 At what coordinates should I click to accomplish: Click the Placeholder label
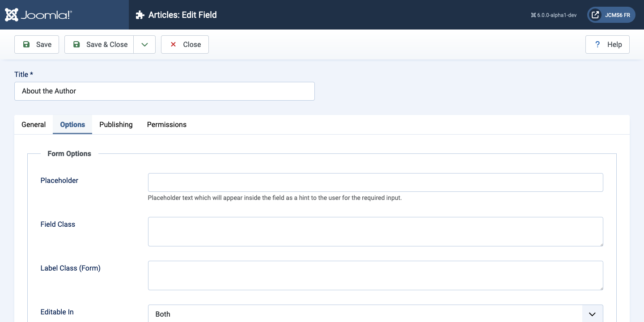point(59,180)
